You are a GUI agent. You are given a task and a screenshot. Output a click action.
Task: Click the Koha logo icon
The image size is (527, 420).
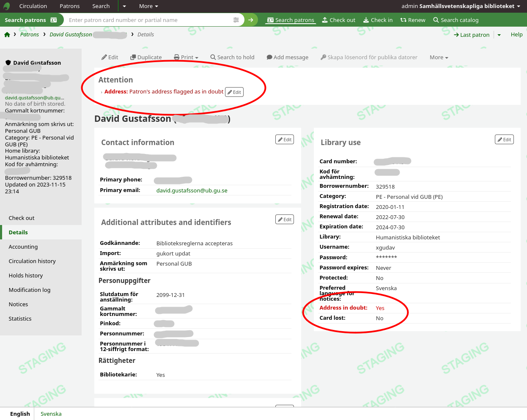point(6,6)
